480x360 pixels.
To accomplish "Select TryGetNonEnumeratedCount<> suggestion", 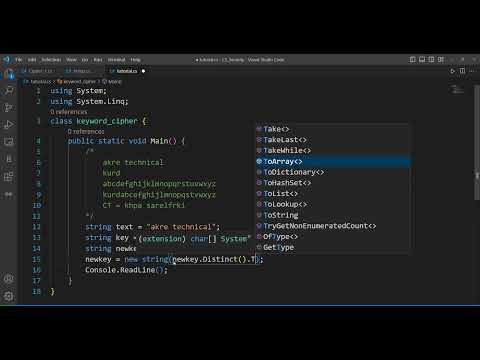I will tap(333, 226).
